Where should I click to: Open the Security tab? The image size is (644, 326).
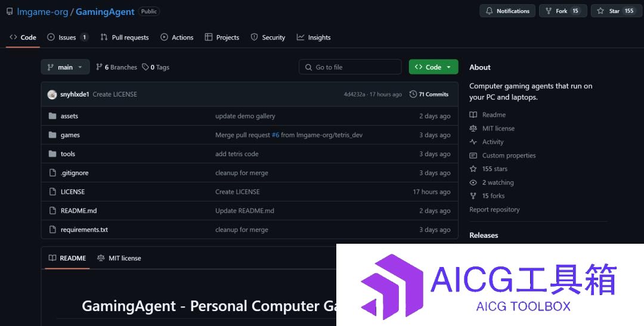pos(268,38)
